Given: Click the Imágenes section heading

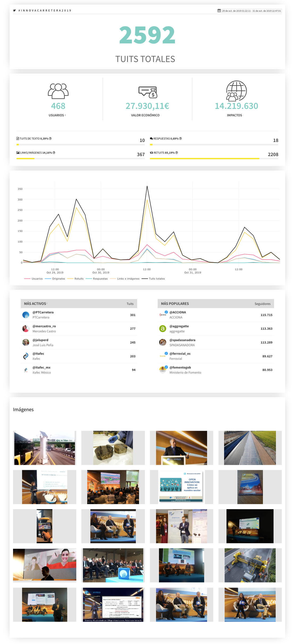Looking at the screenshot, I should click(x=23, y=409).
